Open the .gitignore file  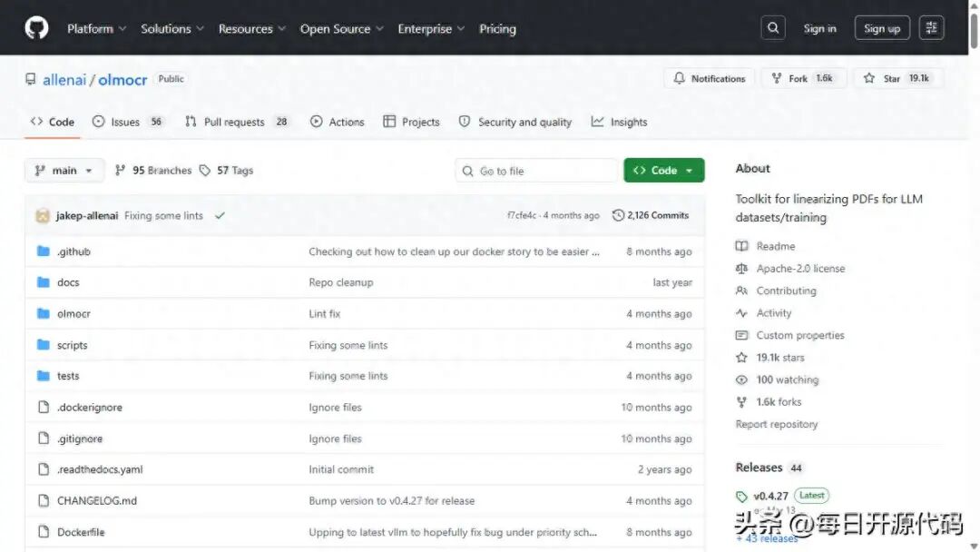79,439
